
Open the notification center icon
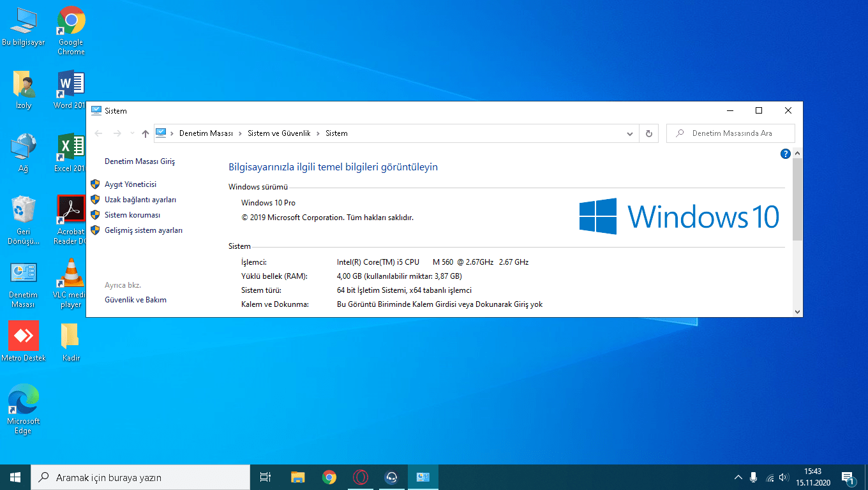tap(848, 477)
